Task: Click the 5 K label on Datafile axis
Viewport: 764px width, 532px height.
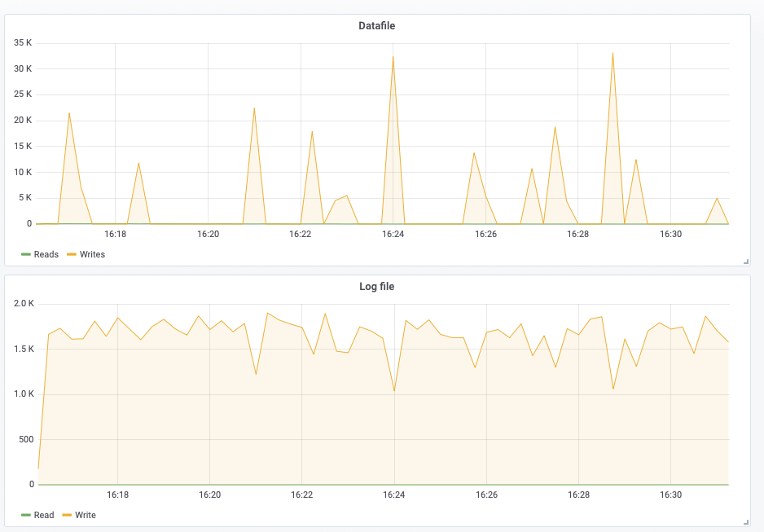Action: tap(25, 198)
